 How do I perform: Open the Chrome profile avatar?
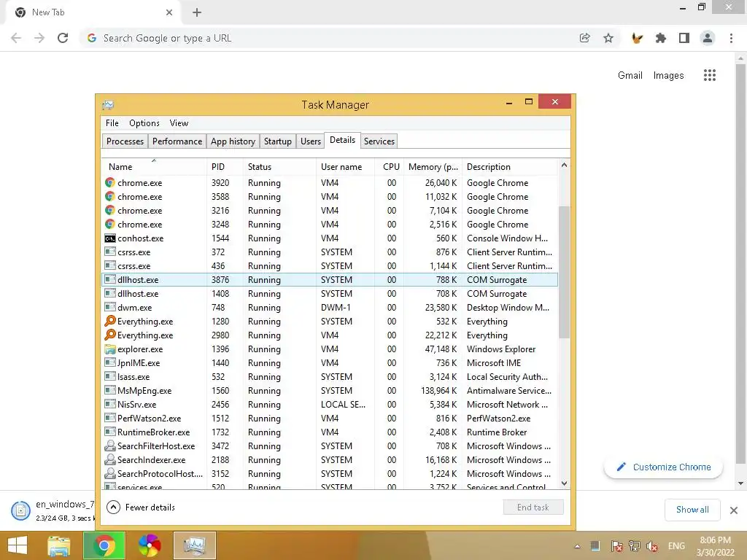(x=708, y=38)
